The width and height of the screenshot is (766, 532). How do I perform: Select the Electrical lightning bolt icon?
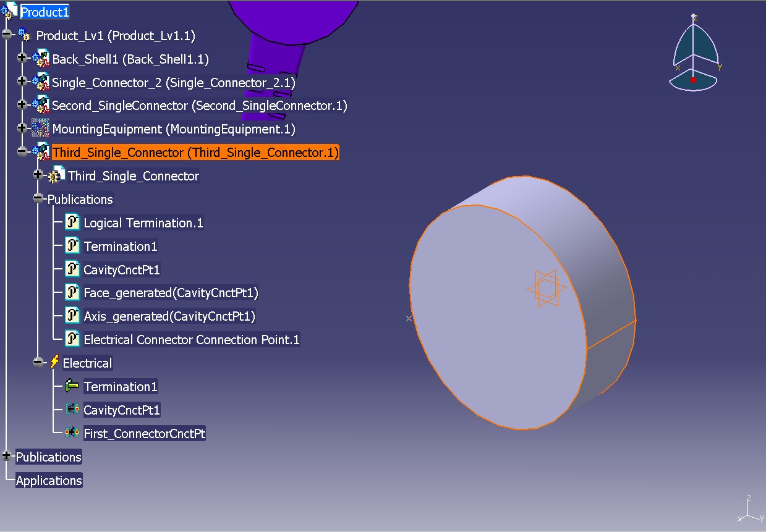pos(54,363)
